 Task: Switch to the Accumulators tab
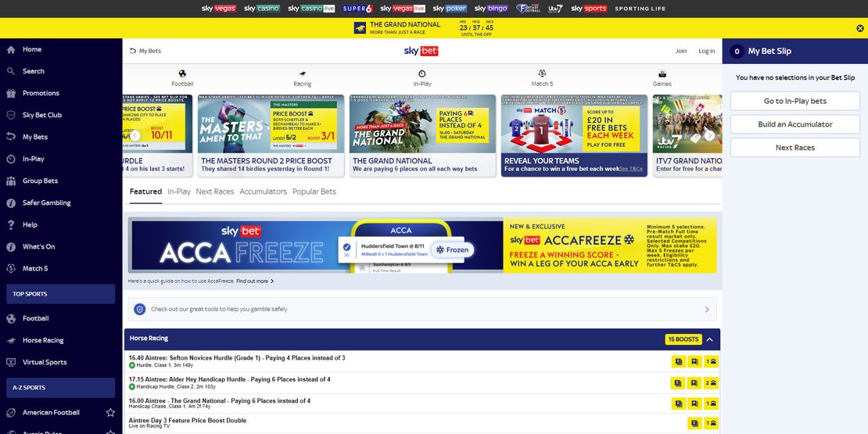tap(263, 192)
